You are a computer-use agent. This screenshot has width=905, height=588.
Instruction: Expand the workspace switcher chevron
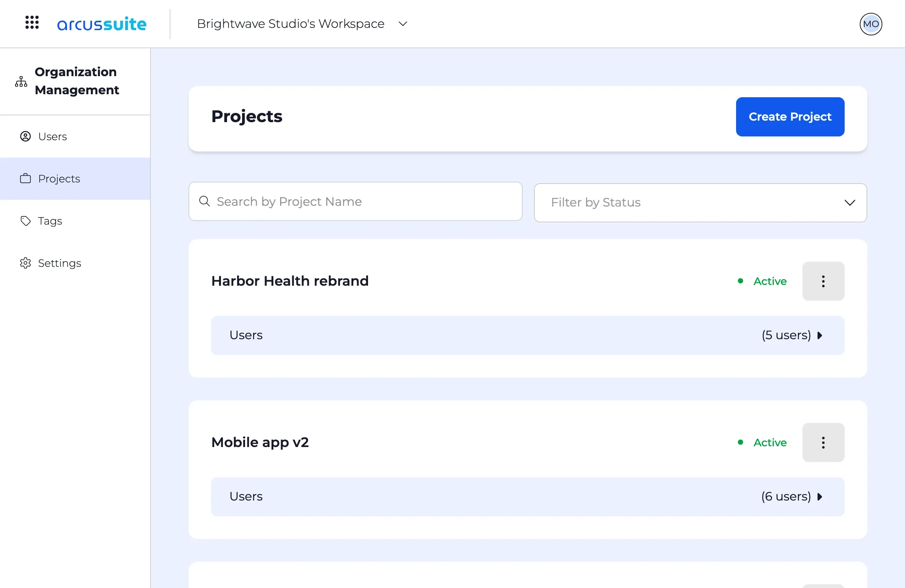click(403, 24)
